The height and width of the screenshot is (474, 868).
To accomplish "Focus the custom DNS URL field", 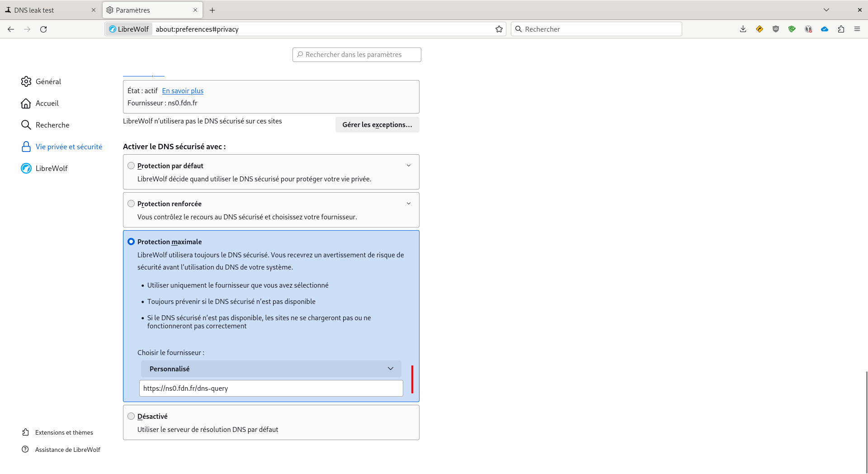I will coord(271,388).
